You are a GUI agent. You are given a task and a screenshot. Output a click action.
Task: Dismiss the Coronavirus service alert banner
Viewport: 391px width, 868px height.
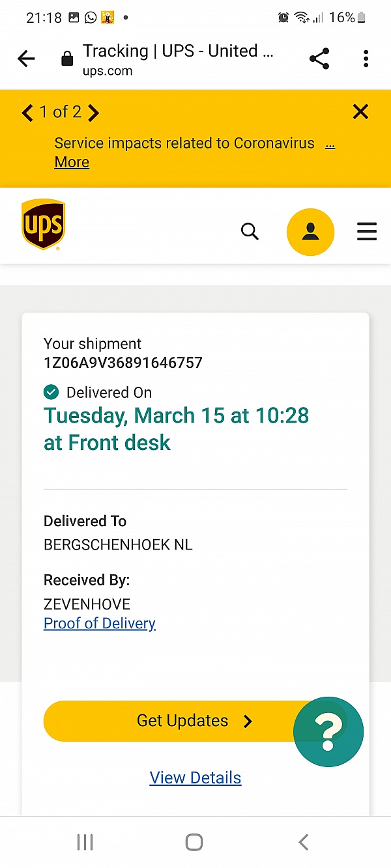click(x=360, y=112)
